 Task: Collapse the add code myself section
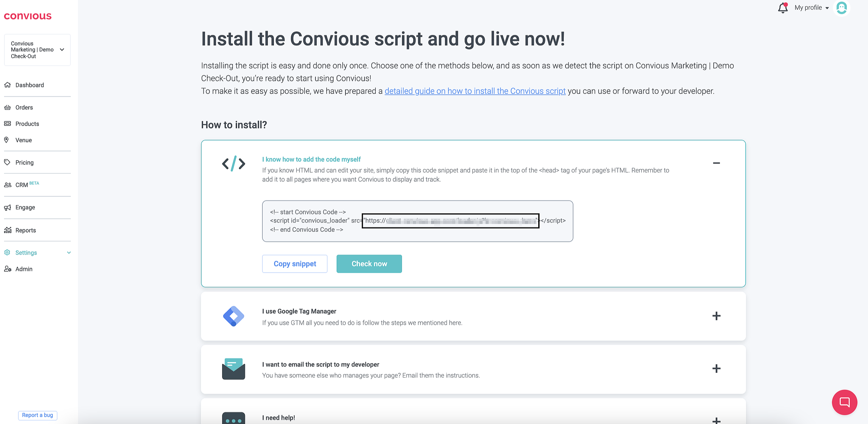pos(716,163)
